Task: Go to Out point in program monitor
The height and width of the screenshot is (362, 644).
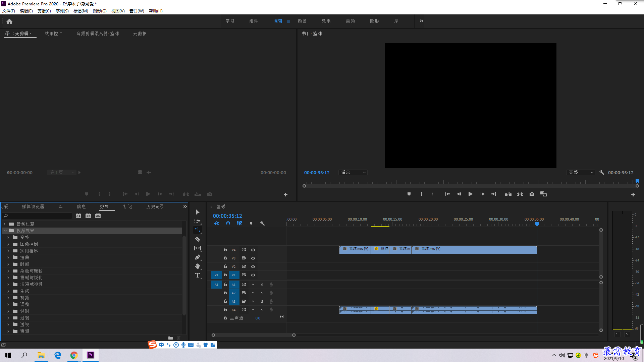Action: click(x=494, y=194)
